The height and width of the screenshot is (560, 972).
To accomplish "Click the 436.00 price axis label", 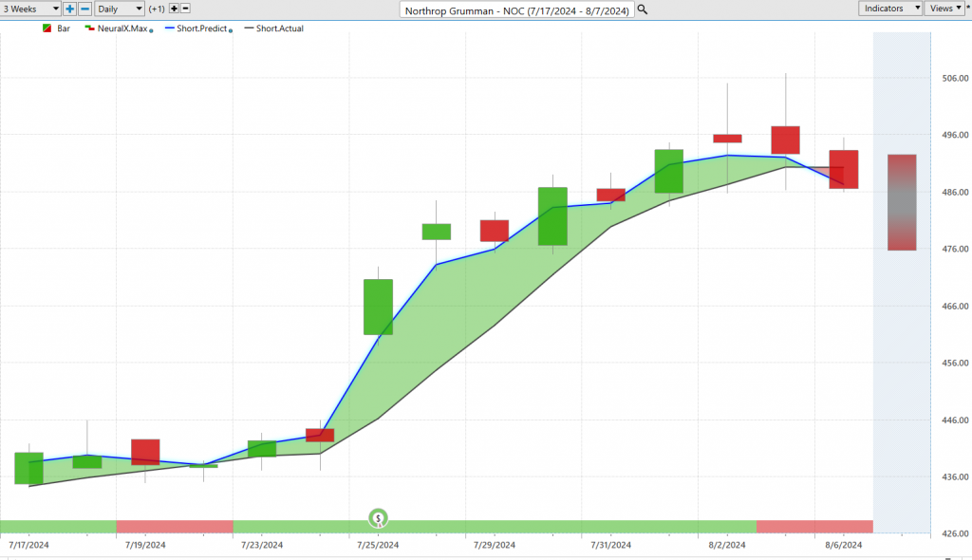I will (x=955, y=476).
